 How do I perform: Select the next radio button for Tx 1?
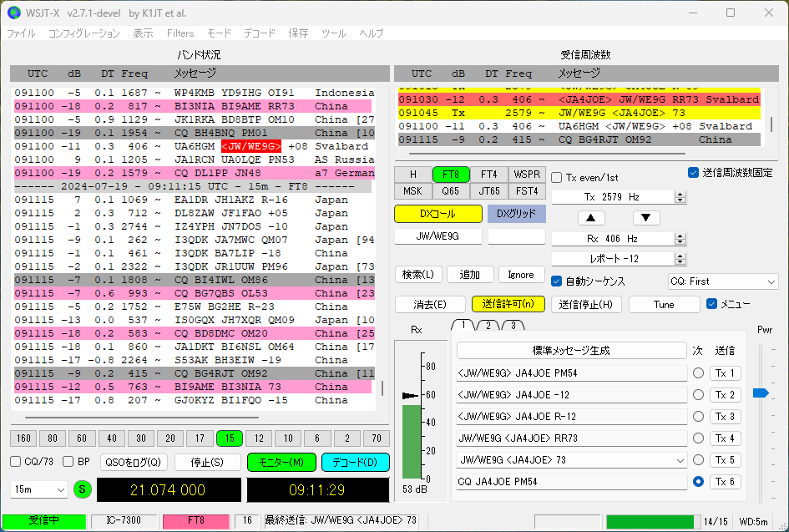[698, 373]
